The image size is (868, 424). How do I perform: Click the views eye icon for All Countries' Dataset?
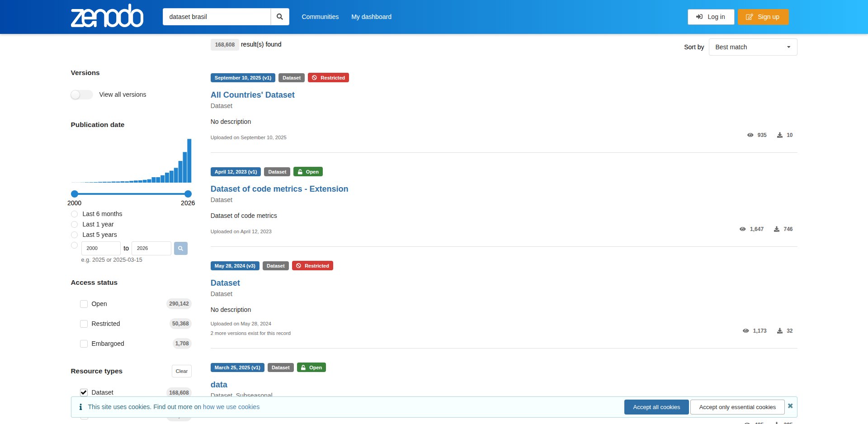coord(750,135)
